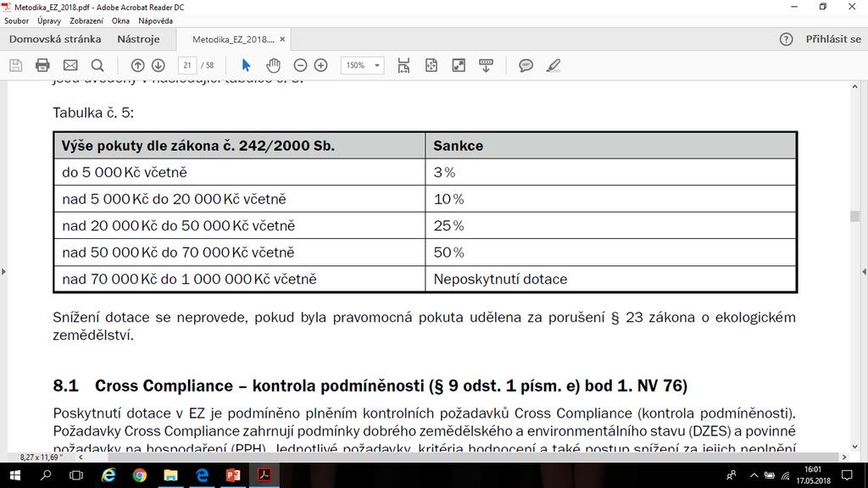Viewport: 868px width, 488px height.
Task: Print the document
Action: 42,65
